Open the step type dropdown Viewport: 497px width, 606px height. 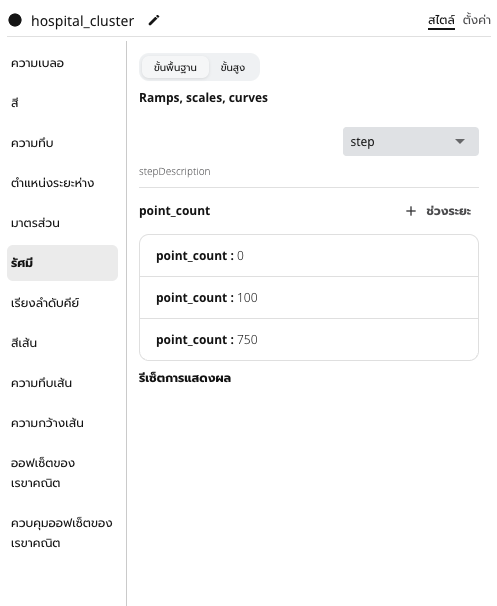tap(410, 141)
